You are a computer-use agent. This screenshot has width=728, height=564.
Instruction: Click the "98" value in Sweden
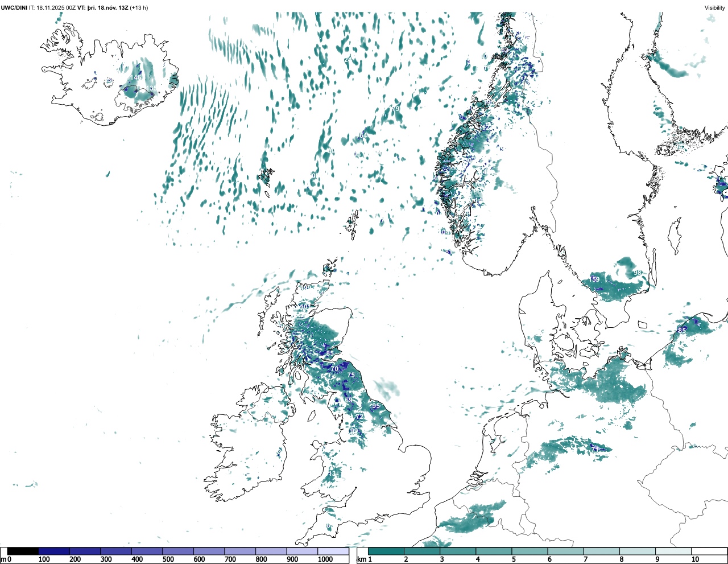[x=637, y=273]
